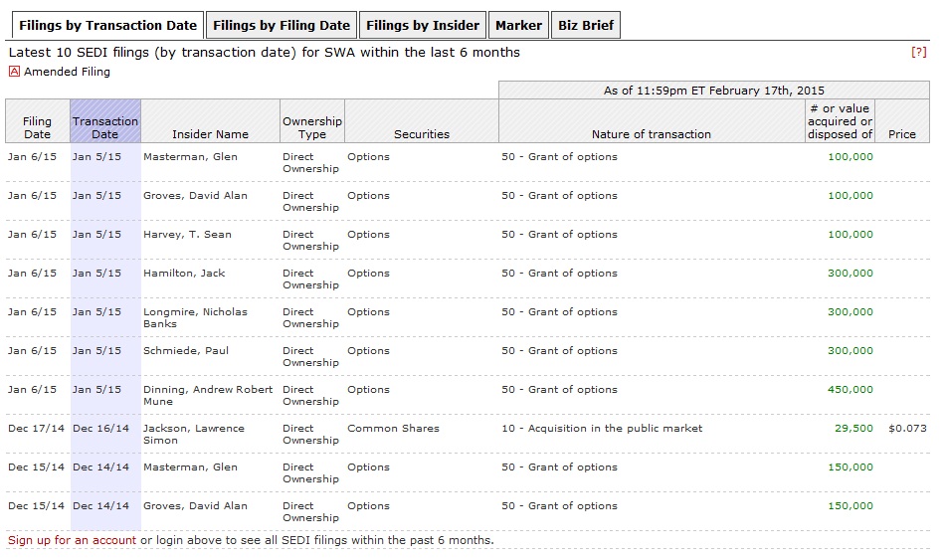Open the [?] help link
This screenshot has width=946, height=560.
(918, 52)
